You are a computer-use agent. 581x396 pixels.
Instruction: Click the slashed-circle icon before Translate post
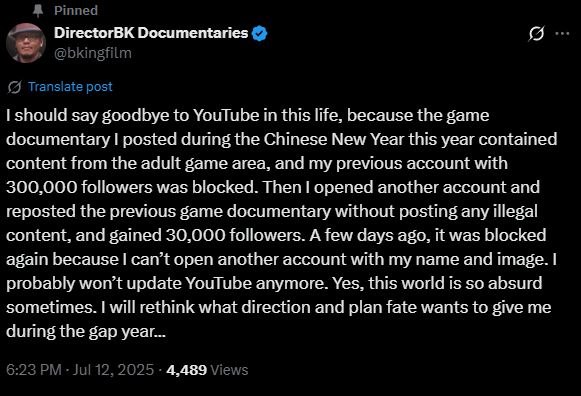[14, 87]
